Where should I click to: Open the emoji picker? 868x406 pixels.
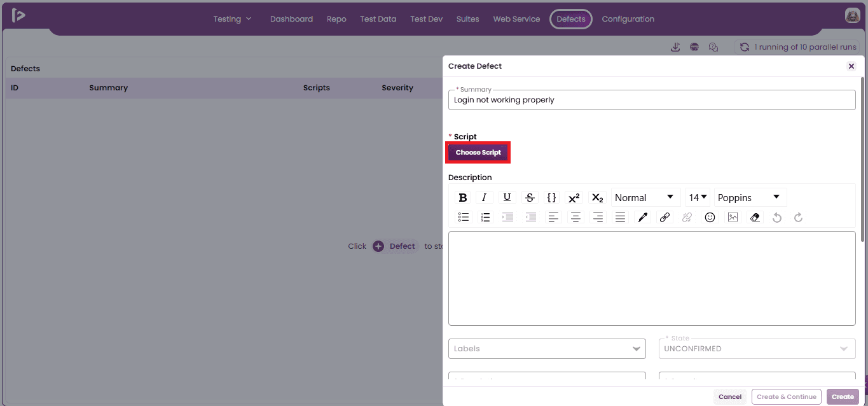[710, 218]
